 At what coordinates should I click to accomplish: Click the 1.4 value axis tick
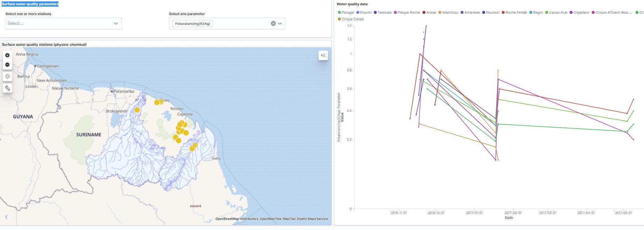[349, 26]
